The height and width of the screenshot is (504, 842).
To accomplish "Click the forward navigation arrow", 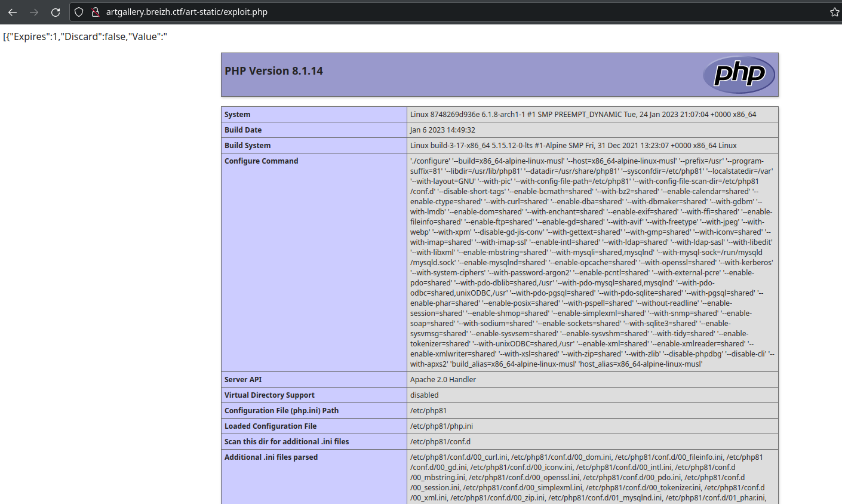I will pos(34,11).
